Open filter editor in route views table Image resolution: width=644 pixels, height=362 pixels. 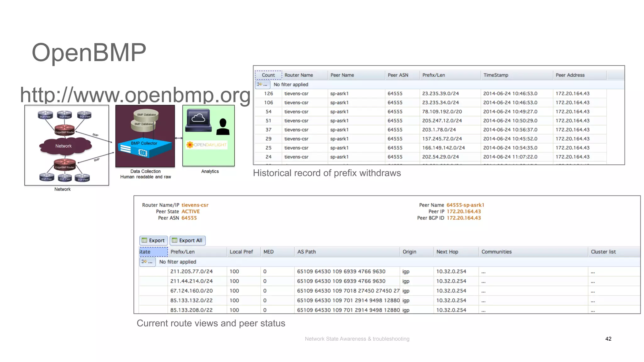(x=147, y=262)
